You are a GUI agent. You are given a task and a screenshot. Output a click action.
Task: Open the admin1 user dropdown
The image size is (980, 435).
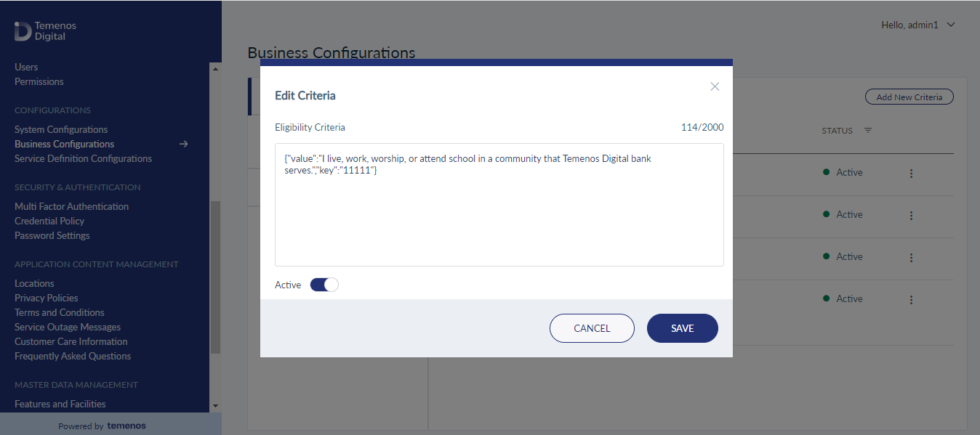point(918,25)
